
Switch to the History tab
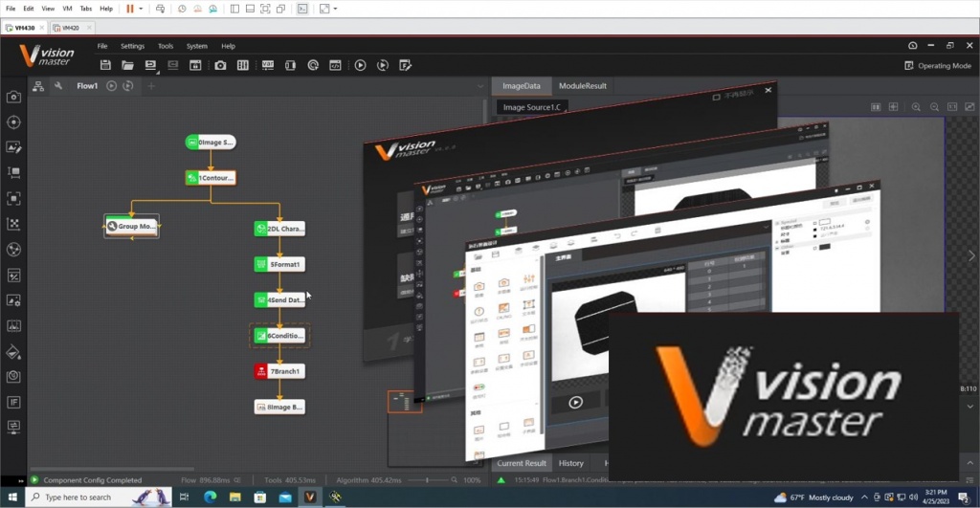pyautogui.click(x=570, y=463)
